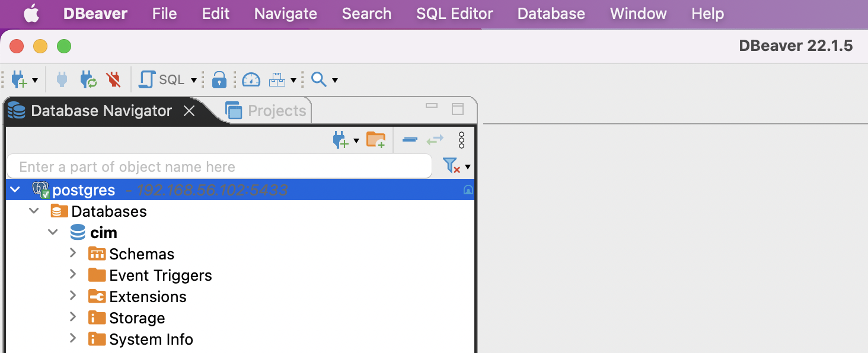The height and width of the screenshot is (353, 868).
Task: Open the Search menu in menu bar
Action: click(x=366, y=14)
